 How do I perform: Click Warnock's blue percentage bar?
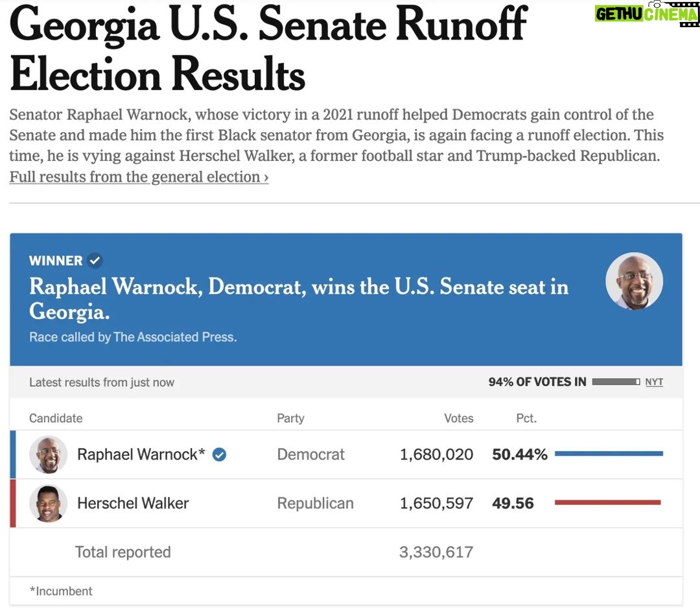609,454
